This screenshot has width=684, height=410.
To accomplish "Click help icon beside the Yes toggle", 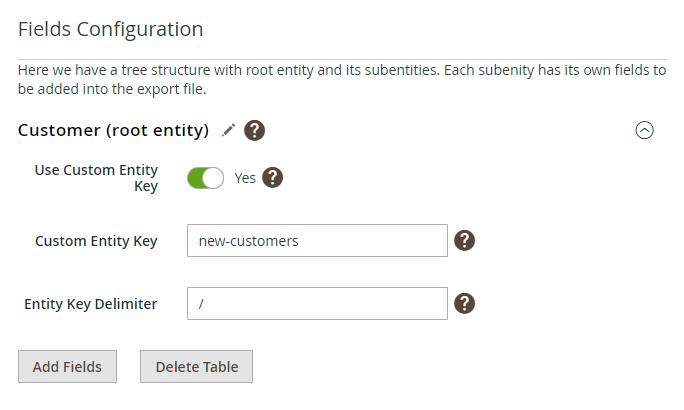I will [273, 178].
